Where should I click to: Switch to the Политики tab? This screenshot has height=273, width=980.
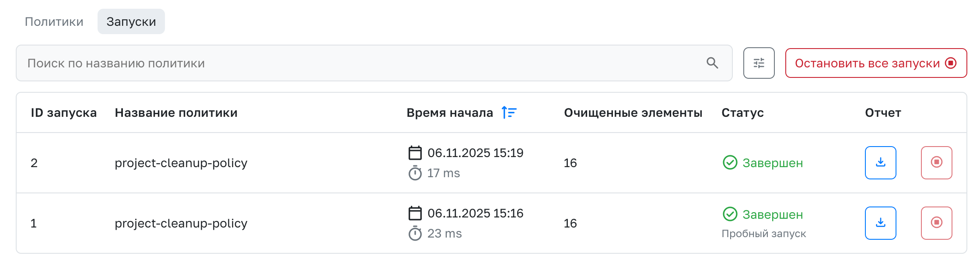coord(54,21)
